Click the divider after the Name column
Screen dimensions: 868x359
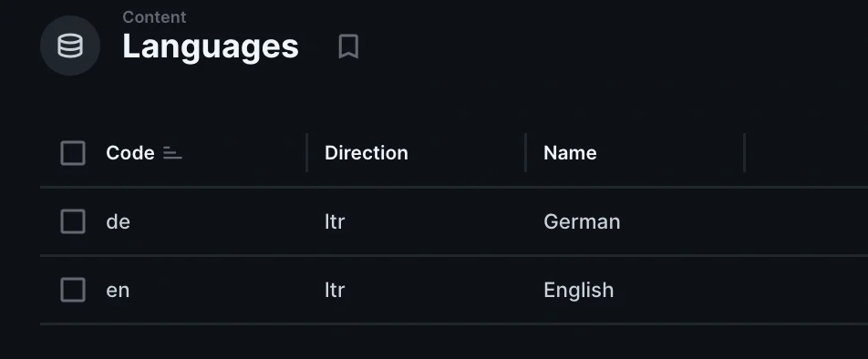pos(745,153)
